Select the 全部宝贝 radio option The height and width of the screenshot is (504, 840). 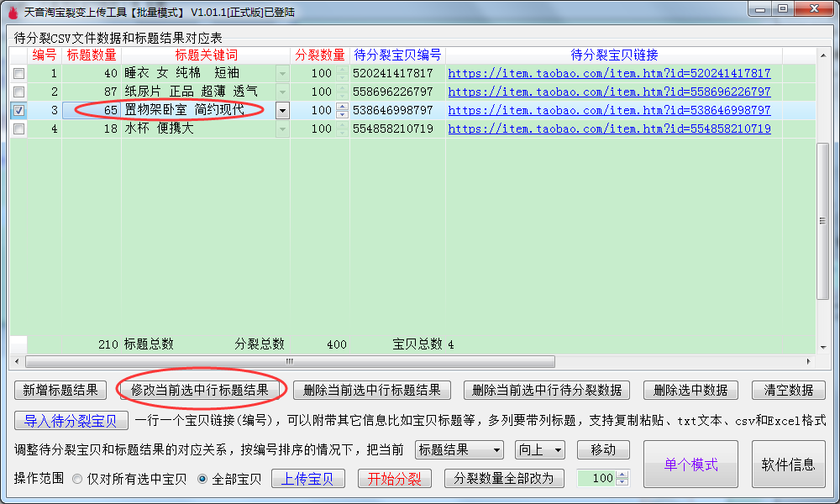point(202,479)
